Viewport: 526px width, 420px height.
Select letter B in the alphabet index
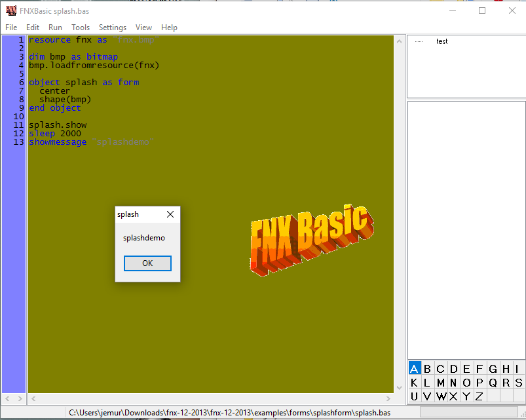click(426, 368)
